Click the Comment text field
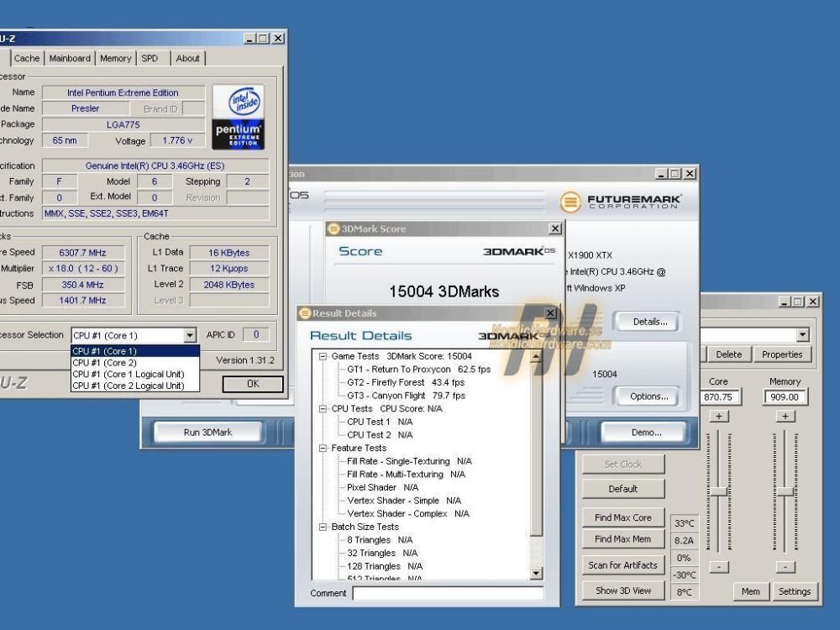 [447, 593]
